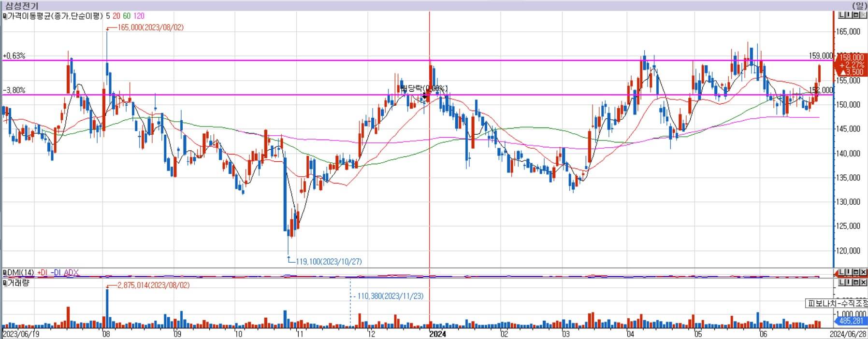Click the 165,000(2023/08/02) high price marker
This screenshot has height=339, width=868.
[150, 28]
